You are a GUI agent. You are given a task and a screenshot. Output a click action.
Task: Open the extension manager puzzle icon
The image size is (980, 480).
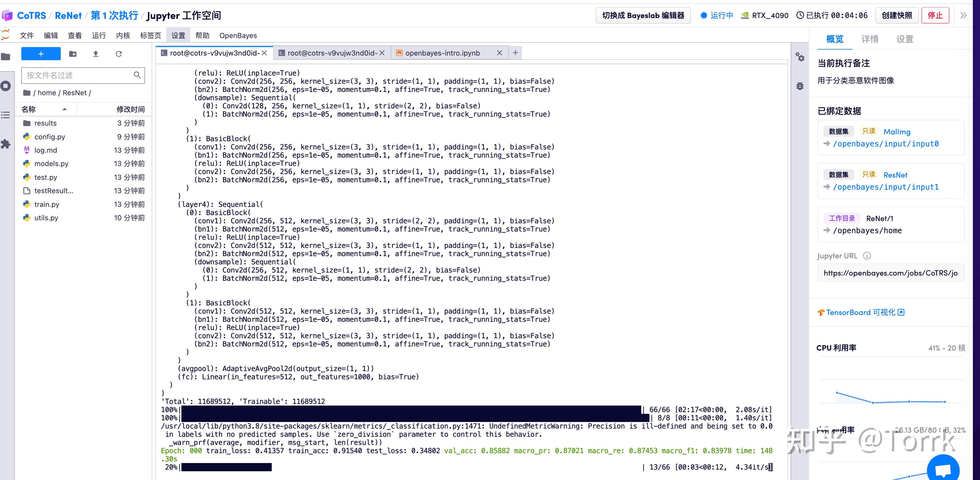[6, 144]
